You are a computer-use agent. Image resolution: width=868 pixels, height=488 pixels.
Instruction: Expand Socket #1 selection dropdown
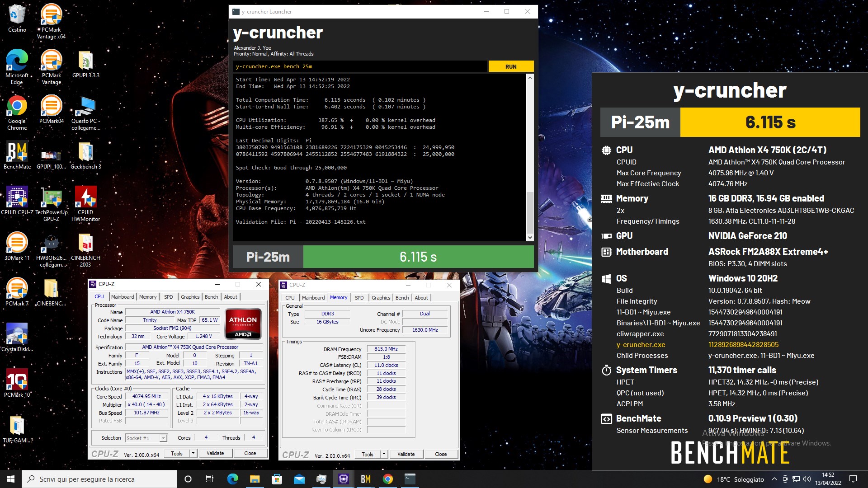click(163, 438)
